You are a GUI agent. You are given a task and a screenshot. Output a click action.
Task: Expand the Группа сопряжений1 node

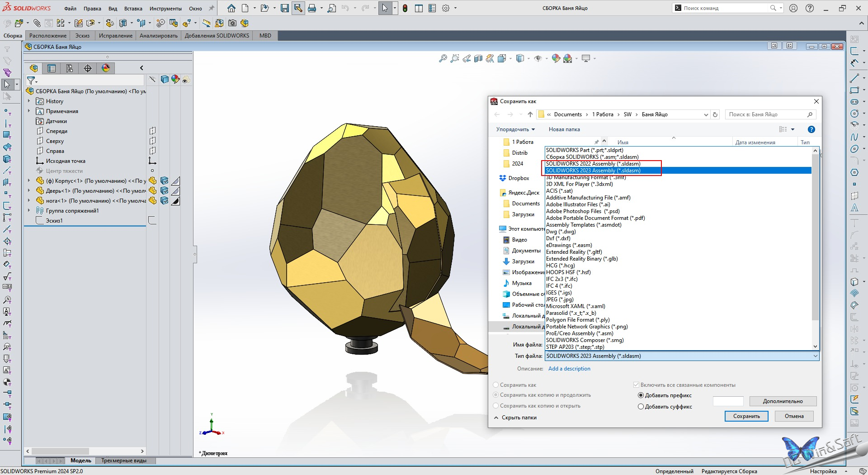tap(29, 211)
